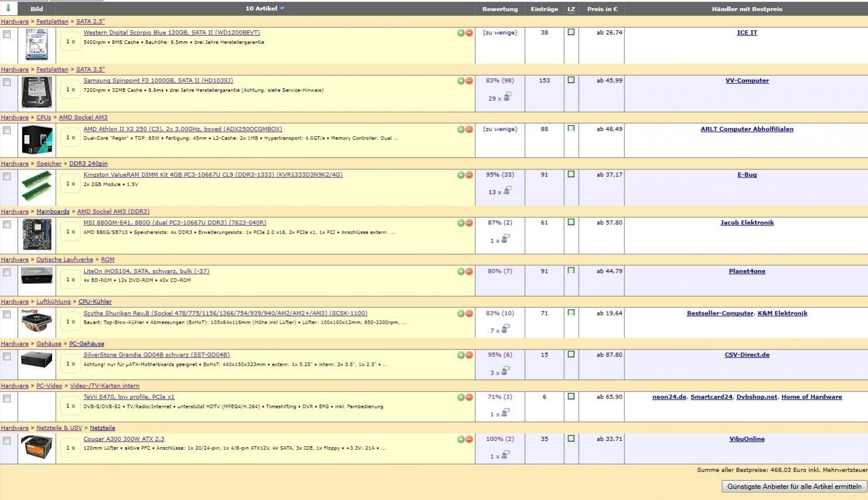Open the 'SATA 2.5"' category breadcrumb

pos(91,22)
